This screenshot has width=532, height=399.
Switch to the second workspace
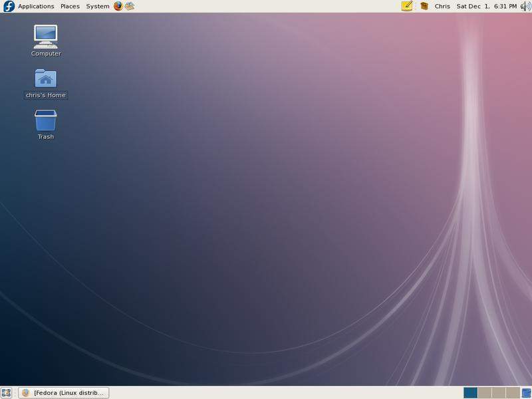pyautogui.click(x=484, y=392)
